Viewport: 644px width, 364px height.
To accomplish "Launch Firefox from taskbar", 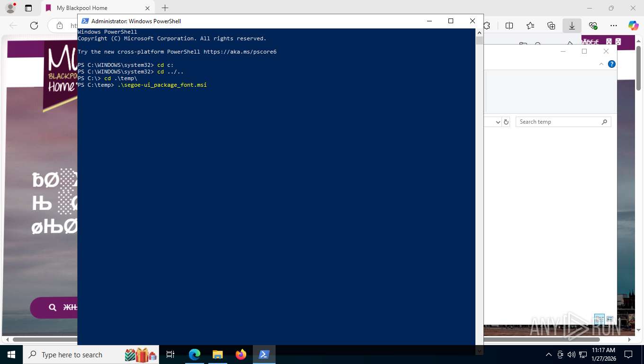I will [x=241, y=355].
